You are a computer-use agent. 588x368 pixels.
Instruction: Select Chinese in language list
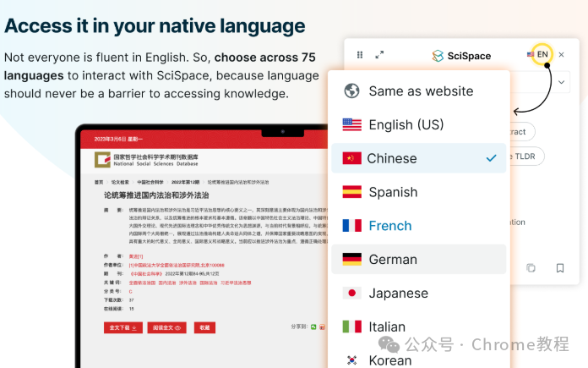point(419,158)
